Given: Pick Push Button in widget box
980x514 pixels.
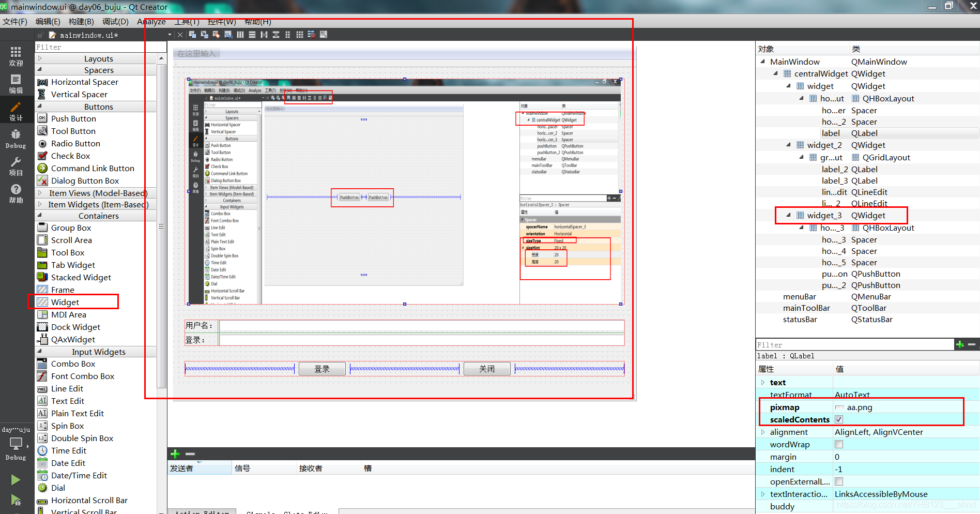Looking at the screenshot, I should 73,119.
